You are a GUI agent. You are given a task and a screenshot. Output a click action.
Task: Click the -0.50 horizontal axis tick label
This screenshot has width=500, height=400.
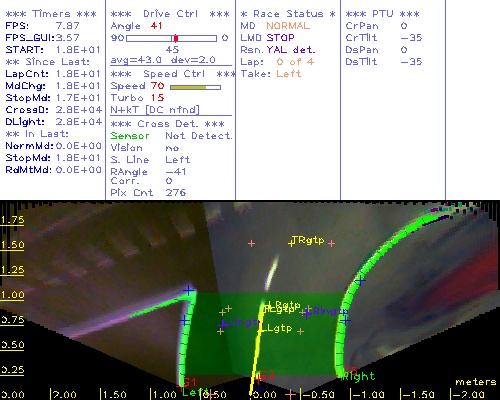pyautogui.click(x=318, y=395)
